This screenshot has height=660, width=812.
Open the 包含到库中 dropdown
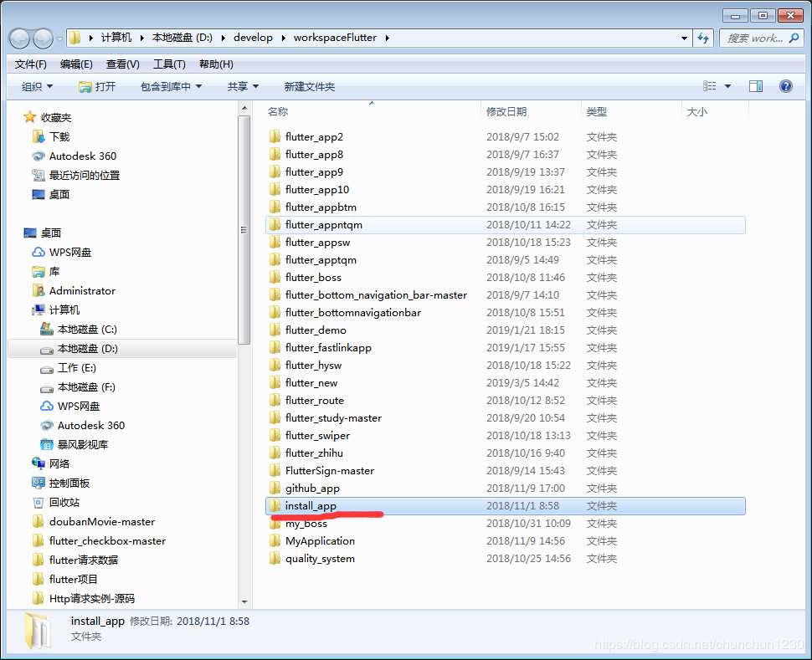click(x=171, y=86)
